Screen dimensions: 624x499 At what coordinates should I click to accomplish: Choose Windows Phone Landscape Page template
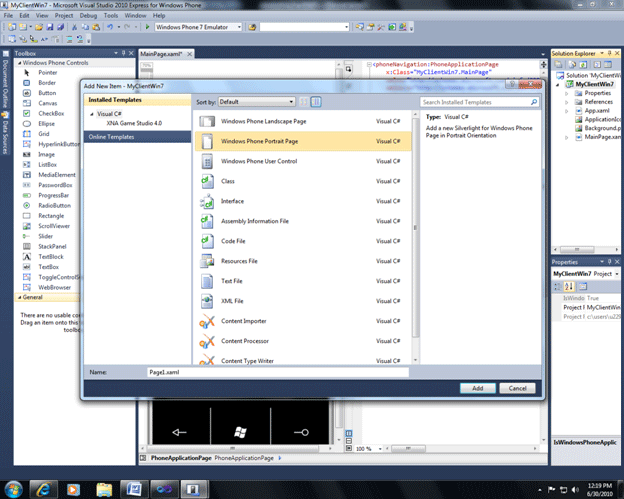[303, 121]
